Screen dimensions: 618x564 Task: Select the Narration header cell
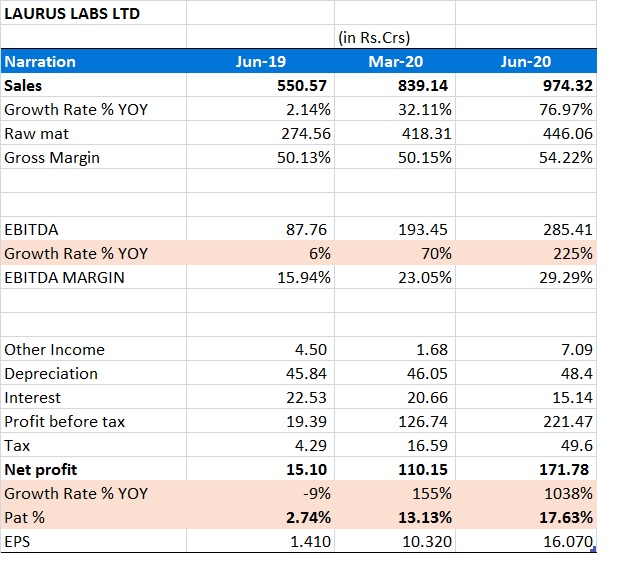[93, 61]
